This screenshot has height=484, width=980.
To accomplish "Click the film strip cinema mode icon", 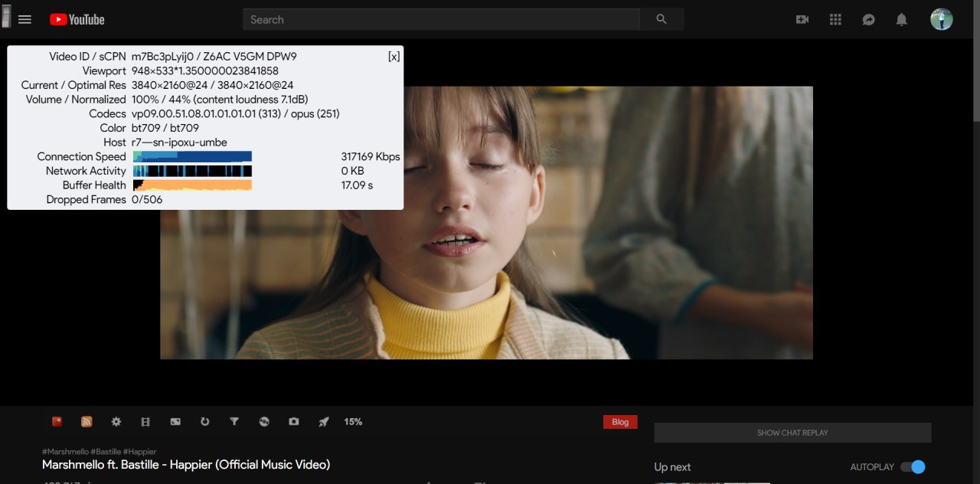I will pyautogui.click(x=145, y=422).
